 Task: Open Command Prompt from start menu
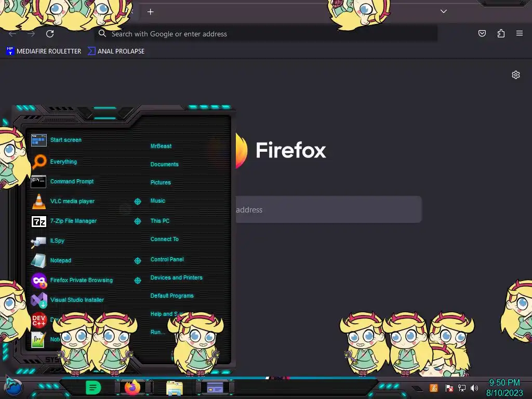pyautogui.click(x=38, y=181)
